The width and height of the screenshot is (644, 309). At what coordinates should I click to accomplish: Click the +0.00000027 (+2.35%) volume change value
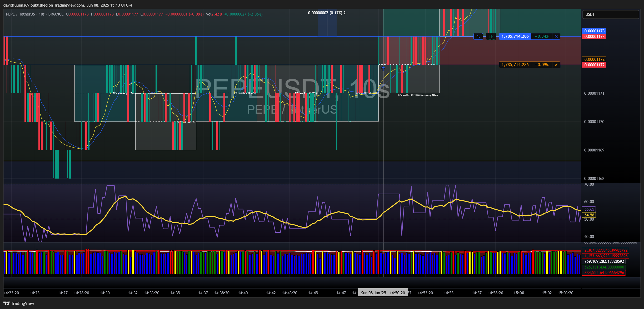point(243,14)
